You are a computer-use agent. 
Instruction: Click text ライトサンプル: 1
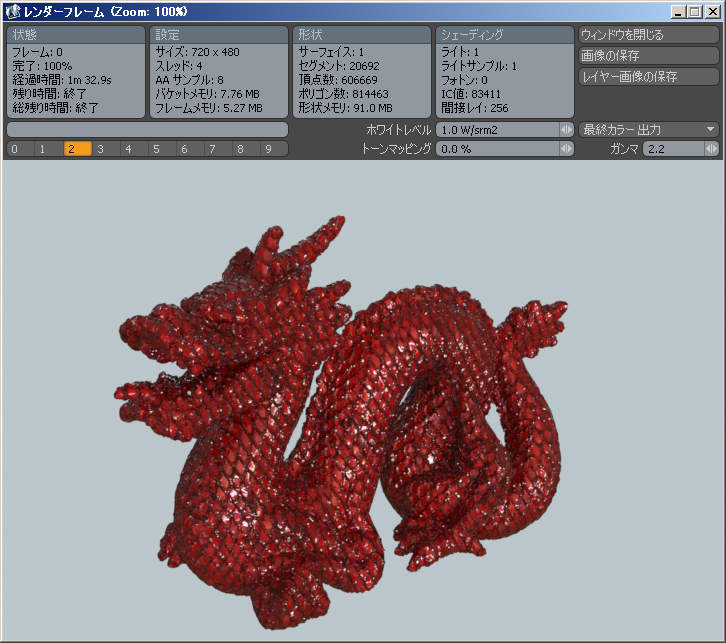point(479,66)
